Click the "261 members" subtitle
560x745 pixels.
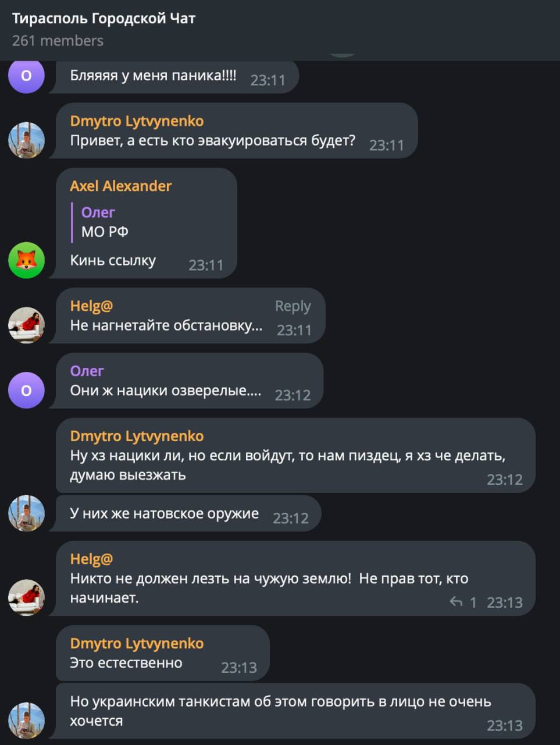coord(58,41)
